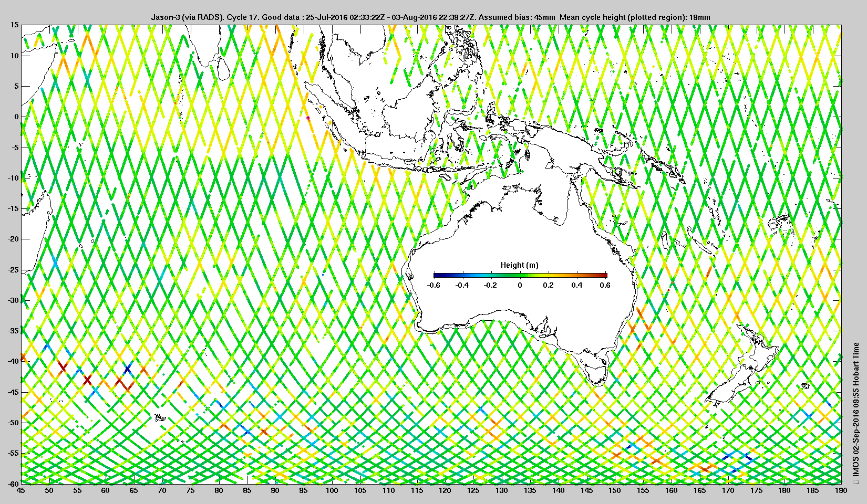This screenshot has height=504, width=867.
Task: Click latitude tick label -10 on left axis
Action: 13,178
